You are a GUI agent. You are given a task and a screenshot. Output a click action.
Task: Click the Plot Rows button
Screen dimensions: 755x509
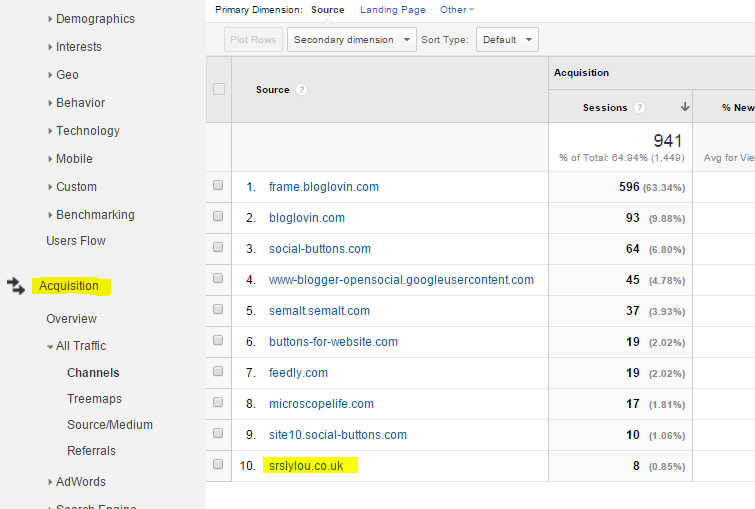click(x=253, y=40)
